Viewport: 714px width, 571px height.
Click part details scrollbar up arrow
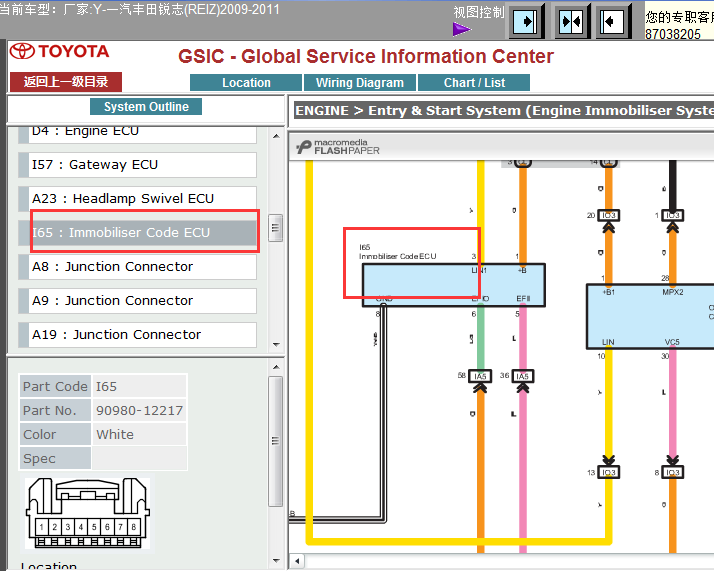(276, 367)
